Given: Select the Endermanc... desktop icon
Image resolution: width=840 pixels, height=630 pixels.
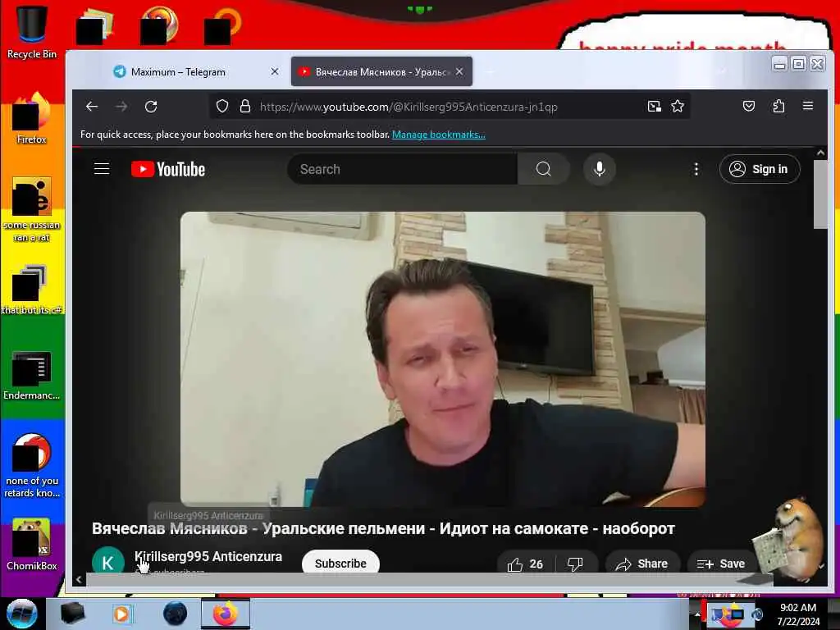Looking at the screenshot, I should click(32, 375).
